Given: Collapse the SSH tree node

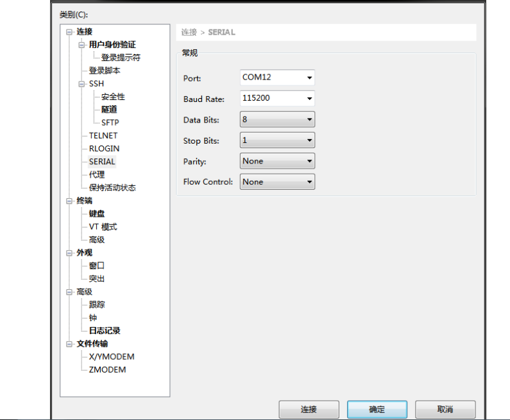Looking at the screenshot, I should tap(81, 84).
